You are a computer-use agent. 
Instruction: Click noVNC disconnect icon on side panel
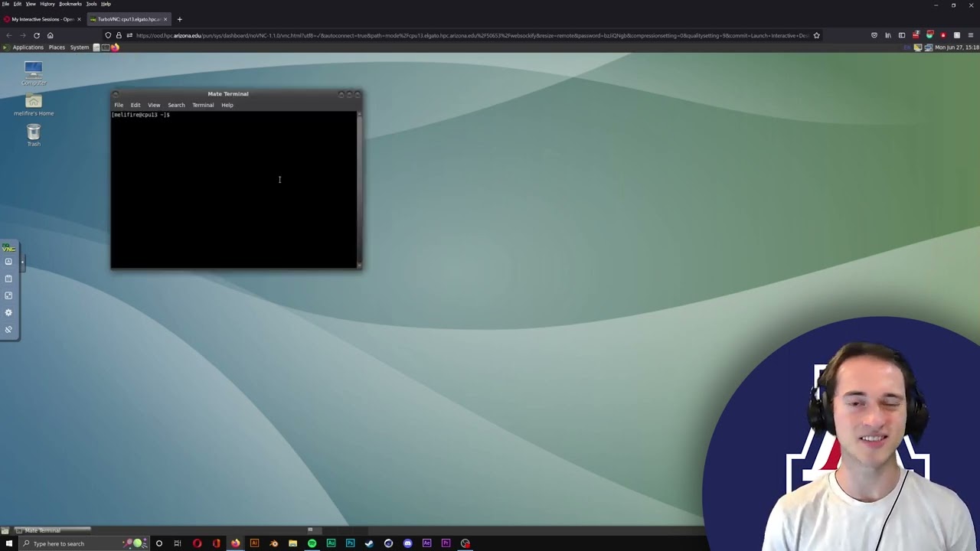[8, 329]
